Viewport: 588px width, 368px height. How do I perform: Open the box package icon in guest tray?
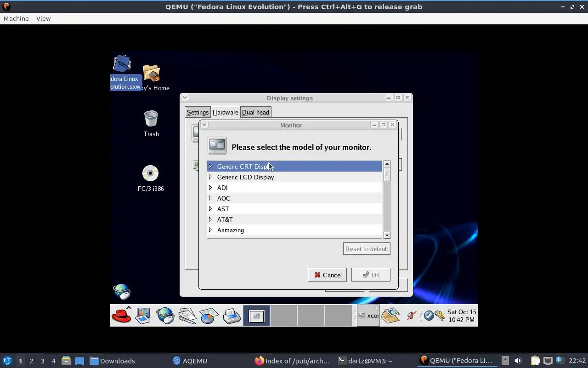click(390, 315)
